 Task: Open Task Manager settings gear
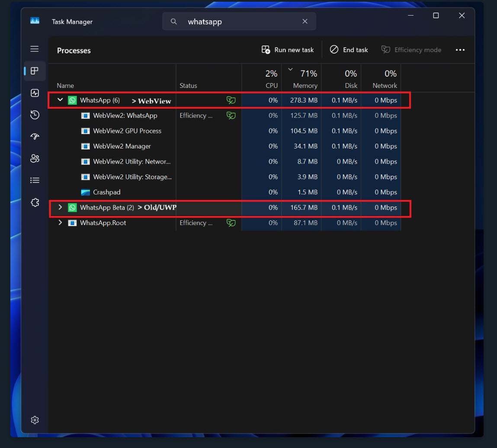pos(35,420)
